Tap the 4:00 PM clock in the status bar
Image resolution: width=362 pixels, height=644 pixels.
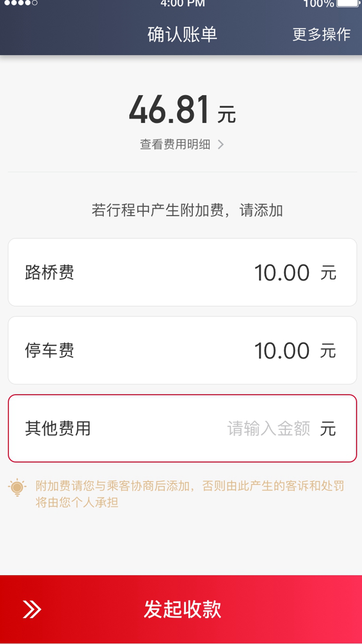coord(182,4)
